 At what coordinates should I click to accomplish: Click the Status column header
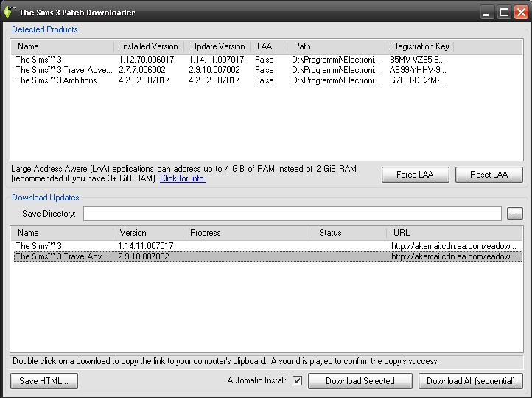pyautogui.click(x=349, y=233)
